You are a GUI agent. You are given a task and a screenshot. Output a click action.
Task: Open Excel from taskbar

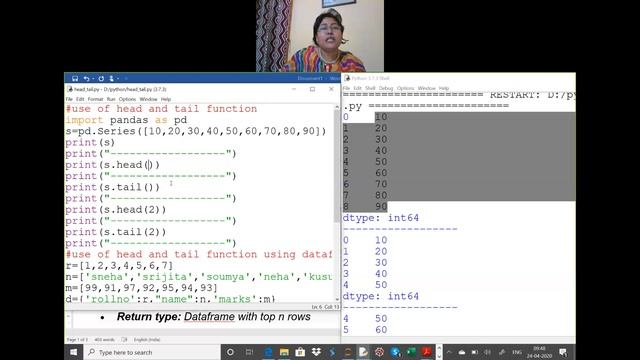click(x=411, y=352)
